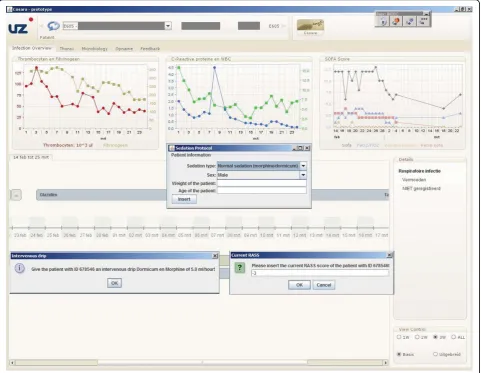Image resolution: width=481 pixels, height=373 pixels.
Task: Click the red-orange icon in floating toolbar
Action: coord(396,22)
